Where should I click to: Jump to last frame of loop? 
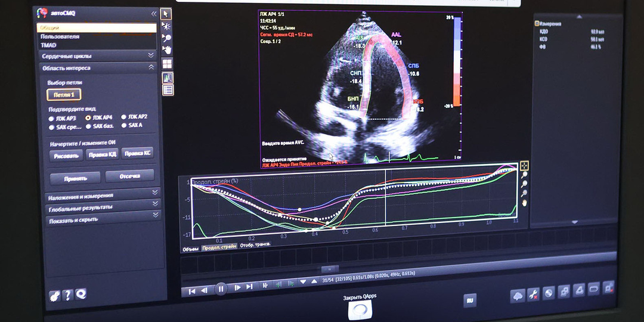click(249, 287)
